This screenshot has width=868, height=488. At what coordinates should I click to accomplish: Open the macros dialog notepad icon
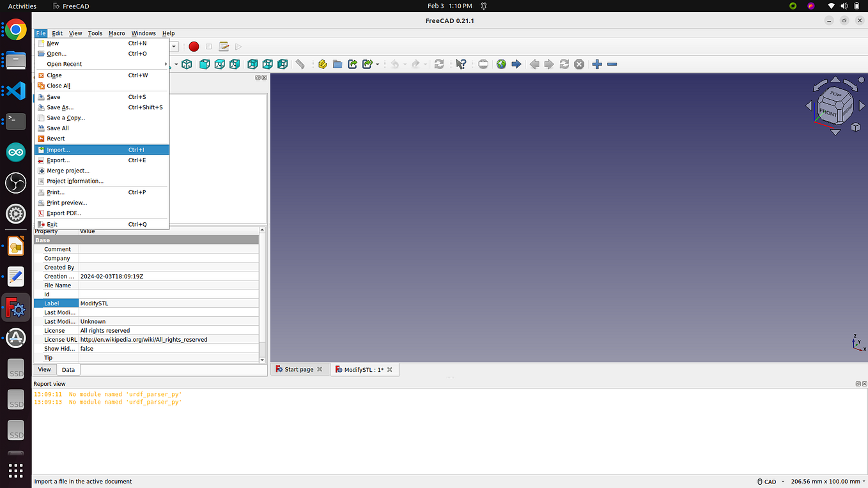coord(224,47)
